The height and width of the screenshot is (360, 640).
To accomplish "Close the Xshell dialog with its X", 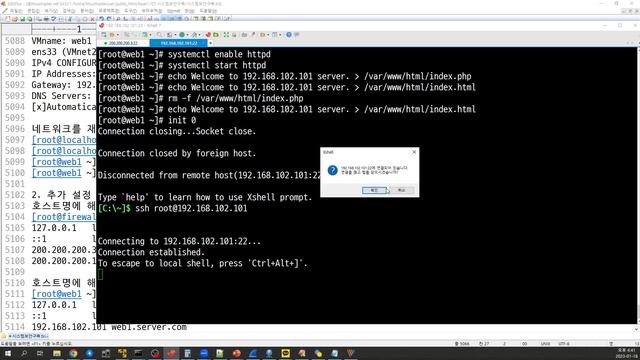I will click(x=414, y=152).
